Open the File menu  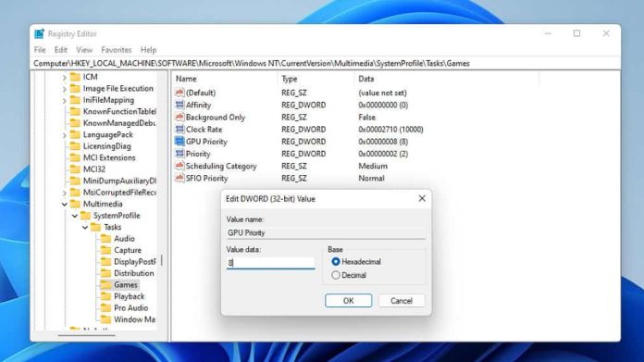coord(40,50)
